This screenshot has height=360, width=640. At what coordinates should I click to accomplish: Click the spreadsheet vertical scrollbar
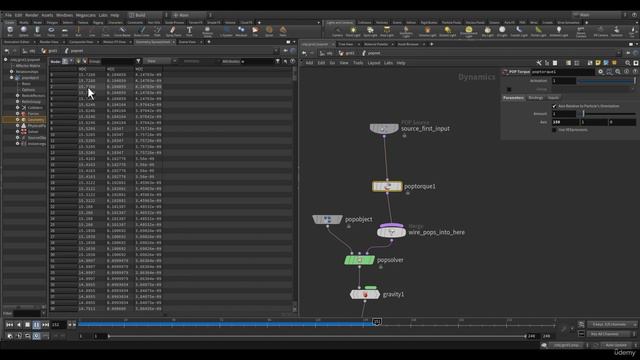pos(294,188)
